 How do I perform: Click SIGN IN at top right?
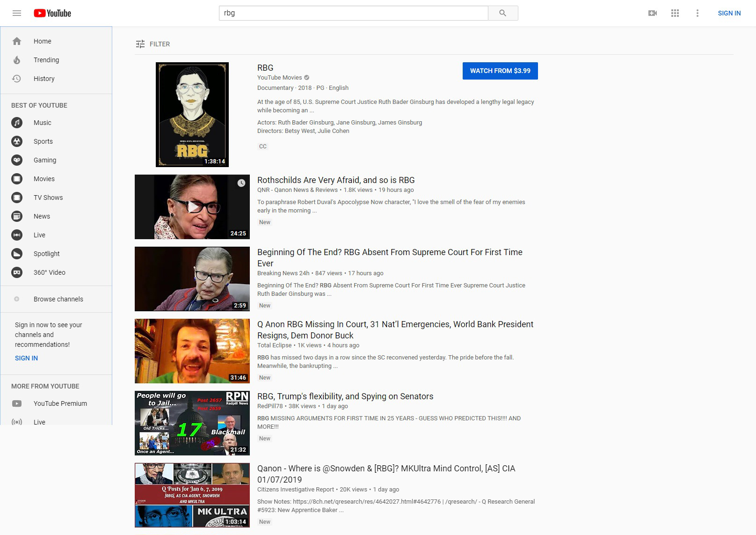pyautogui.click(x=729, y=13)
